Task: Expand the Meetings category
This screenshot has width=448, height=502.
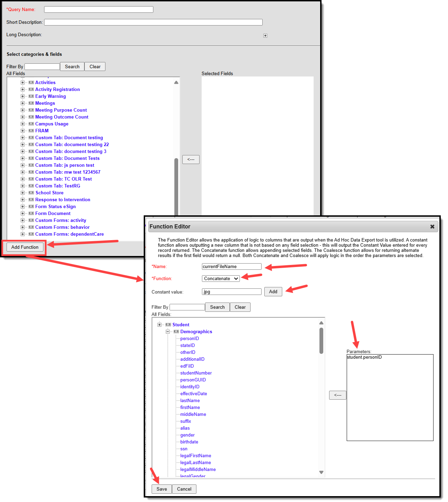Action: click(22, 103)
